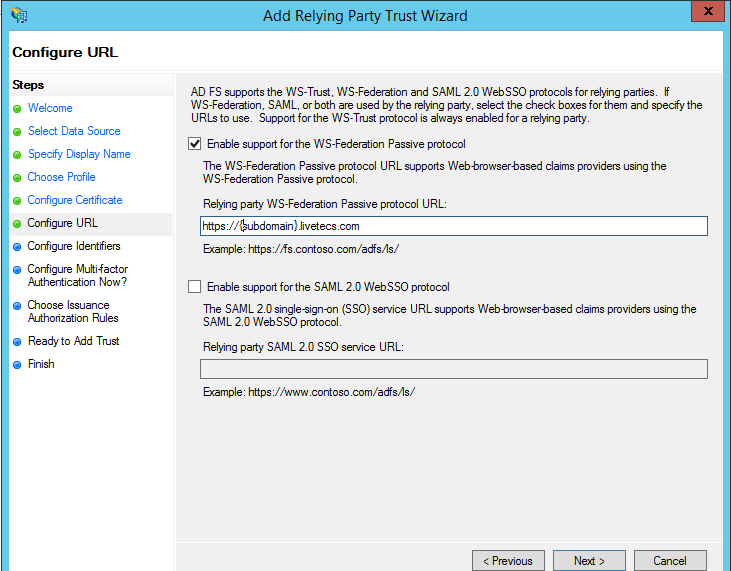Cancel the wizard
The height and width of the screenshot is (571, 731).
click(670, 561)
